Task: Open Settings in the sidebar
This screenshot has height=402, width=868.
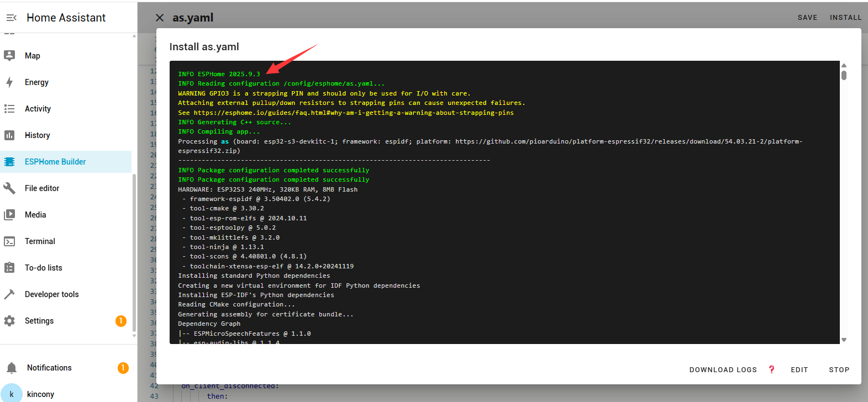Action: tap(39, 321)
